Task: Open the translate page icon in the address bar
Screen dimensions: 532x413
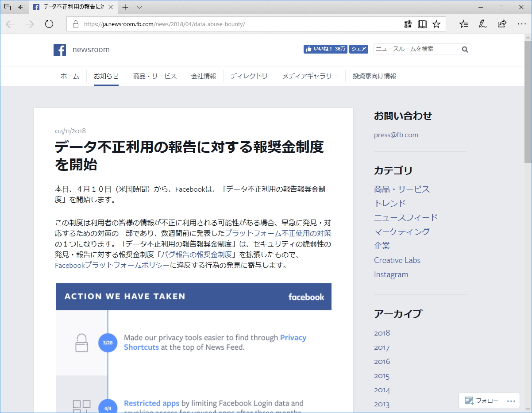Action: (408, 24)
